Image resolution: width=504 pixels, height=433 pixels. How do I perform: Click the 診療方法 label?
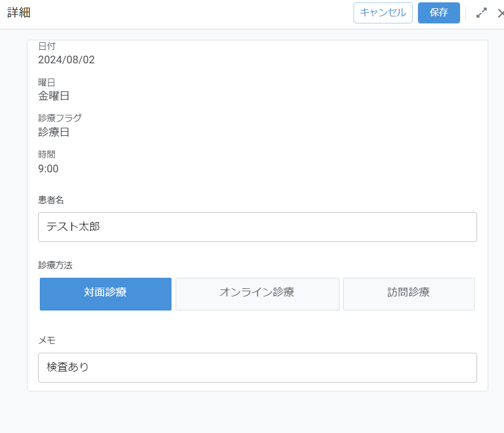pyautogui.click(x=55, y=265)
